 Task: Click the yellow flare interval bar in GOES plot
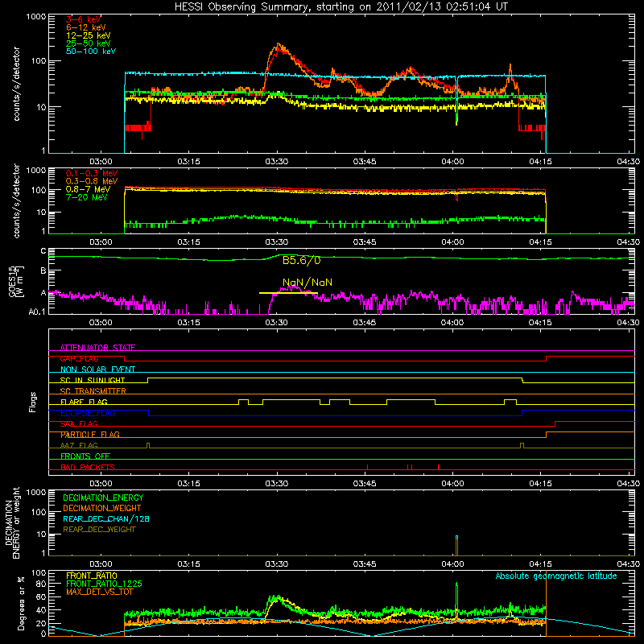(x=288, y=293)
